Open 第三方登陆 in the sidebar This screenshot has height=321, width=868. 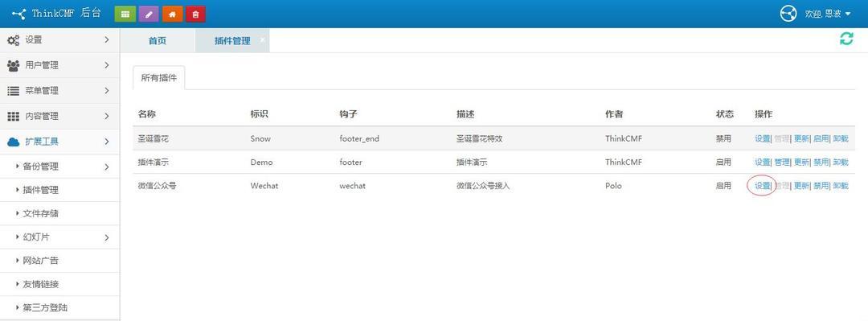45,307
